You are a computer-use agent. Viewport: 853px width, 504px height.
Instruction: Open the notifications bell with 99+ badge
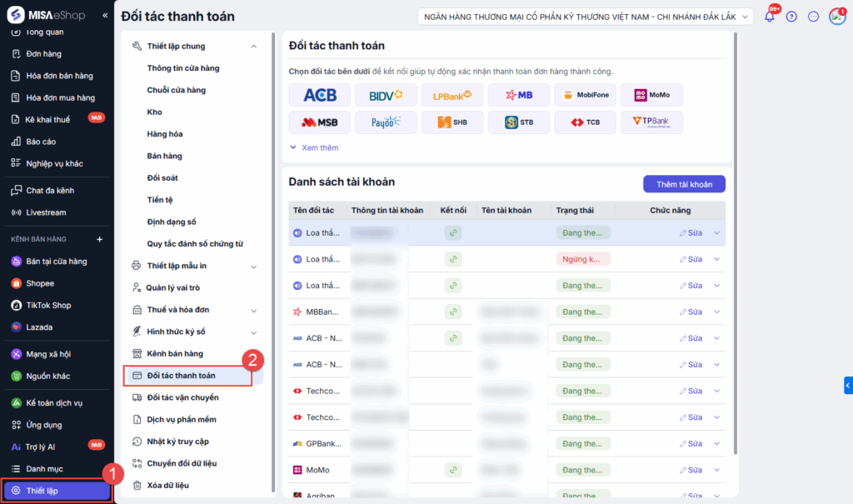[x=769, y=16]
